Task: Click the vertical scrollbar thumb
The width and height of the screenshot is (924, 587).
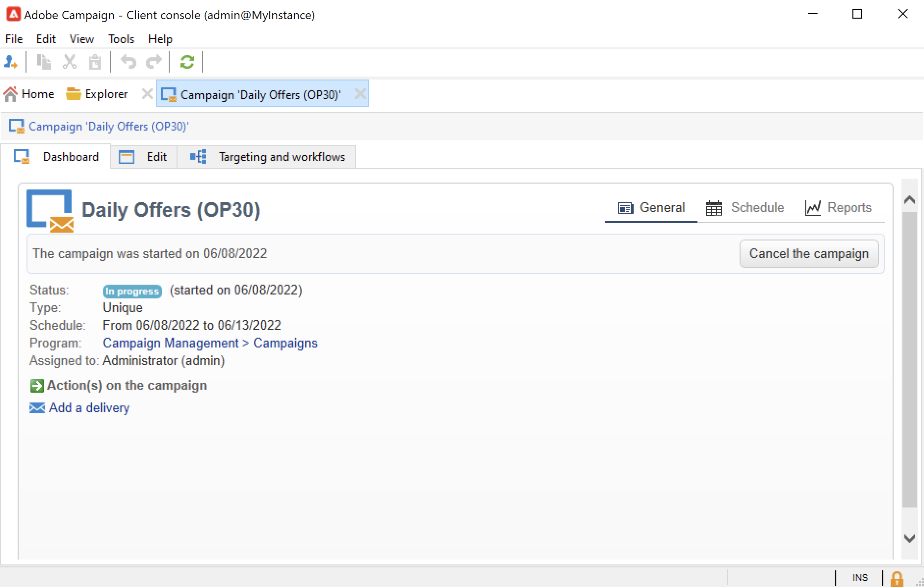Action: pos(910,359)
